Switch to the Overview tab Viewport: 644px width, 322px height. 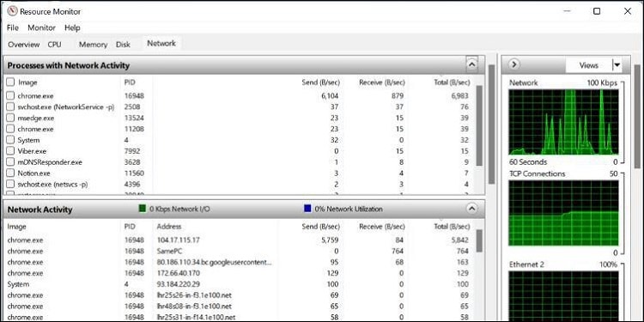[x=24, y=45]
